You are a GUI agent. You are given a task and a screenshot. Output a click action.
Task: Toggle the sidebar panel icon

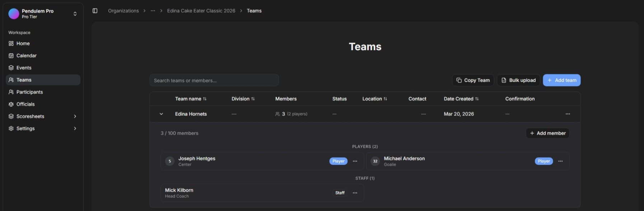pos(95,11)
